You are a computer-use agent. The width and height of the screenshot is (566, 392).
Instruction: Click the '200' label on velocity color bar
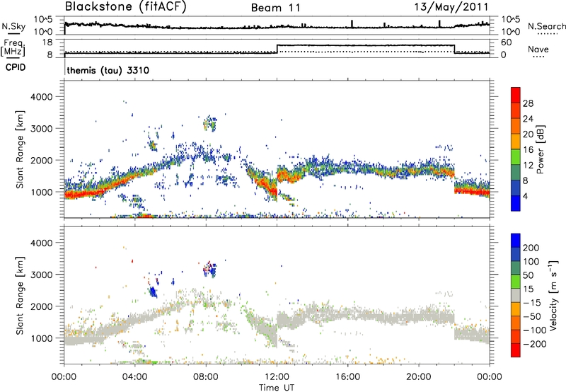pyautogui.click(x=531, y=248)
